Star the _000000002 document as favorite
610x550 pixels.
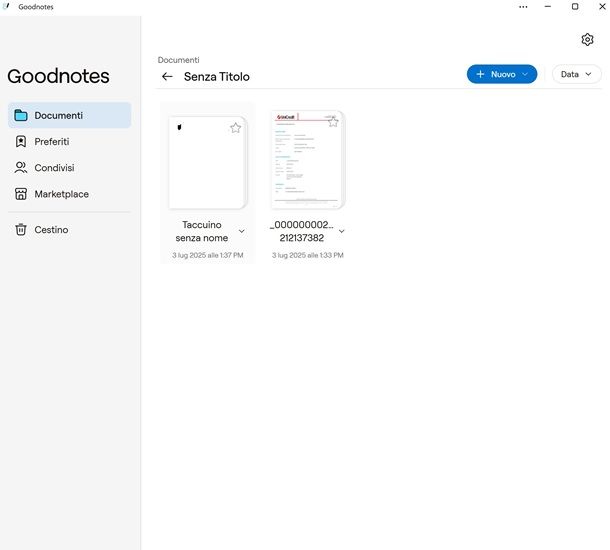(333, 122)
